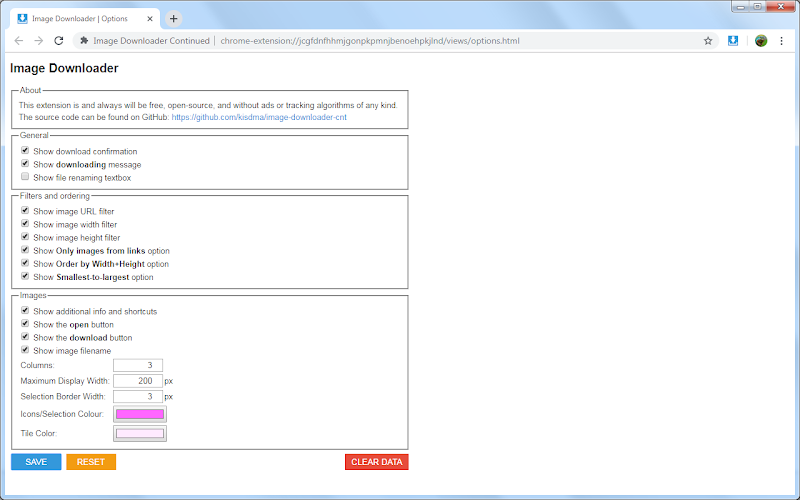Toggle Show the open button checkbox
This screenshot has height=500, width=800.
(x=25, y=323)
